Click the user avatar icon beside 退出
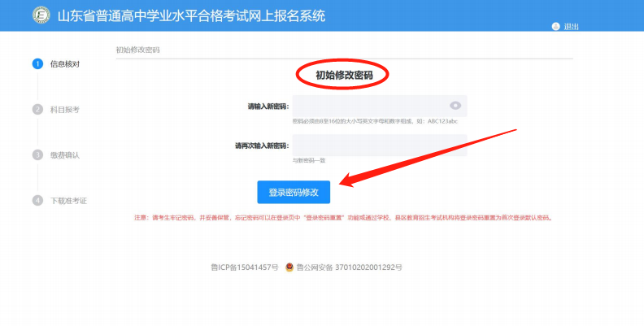Image resolution: width=644 pixels, height=326 pixels. pyautogui.click(x=555, y=26)
